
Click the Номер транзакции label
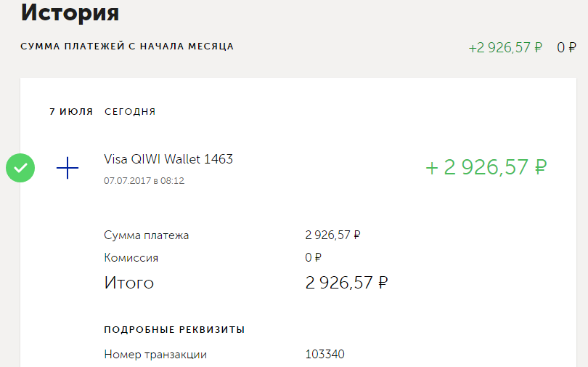[155, 355]
